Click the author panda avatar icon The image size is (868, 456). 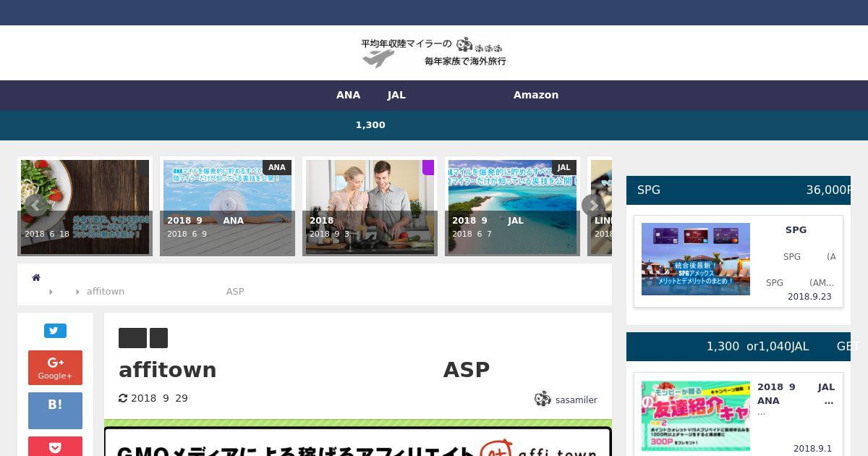[542, 399]
